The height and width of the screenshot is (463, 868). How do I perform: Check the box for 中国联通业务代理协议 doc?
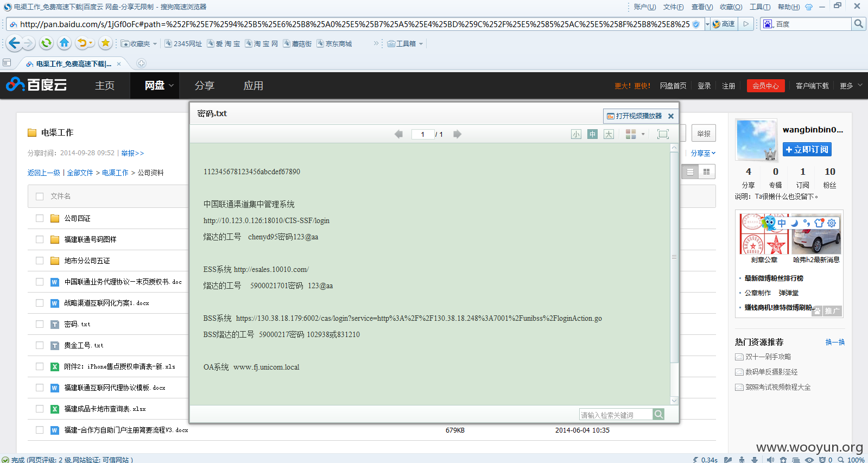pyautogui.click(x=40, y=282)
